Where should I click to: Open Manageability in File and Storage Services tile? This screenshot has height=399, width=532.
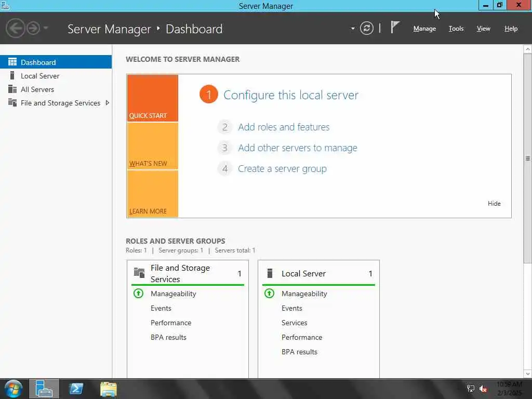coord(173,294)
